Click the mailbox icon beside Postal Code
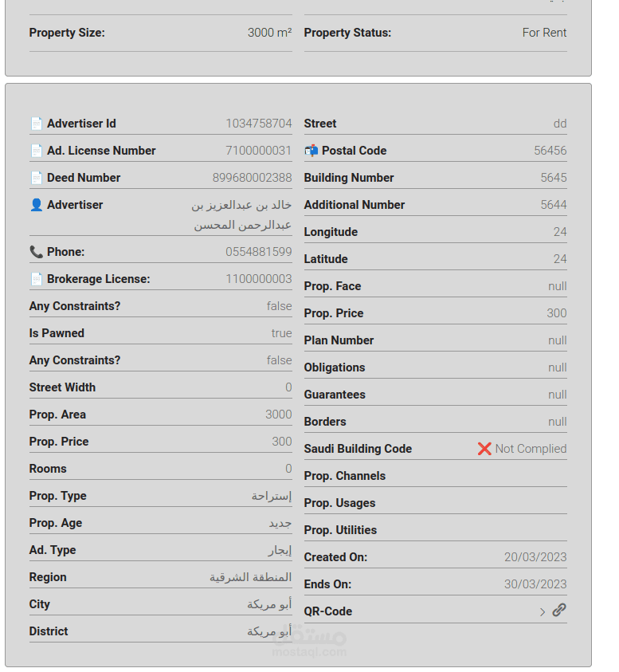The width and height of the screenshot is (619, 672). [x=311, y=151]
